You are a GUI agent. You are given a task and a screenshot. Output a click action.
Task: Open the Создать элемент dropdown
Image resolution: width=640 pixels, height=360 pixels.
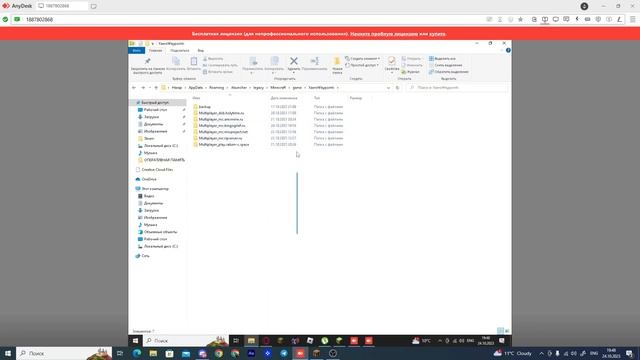click(x=362, y=59)
